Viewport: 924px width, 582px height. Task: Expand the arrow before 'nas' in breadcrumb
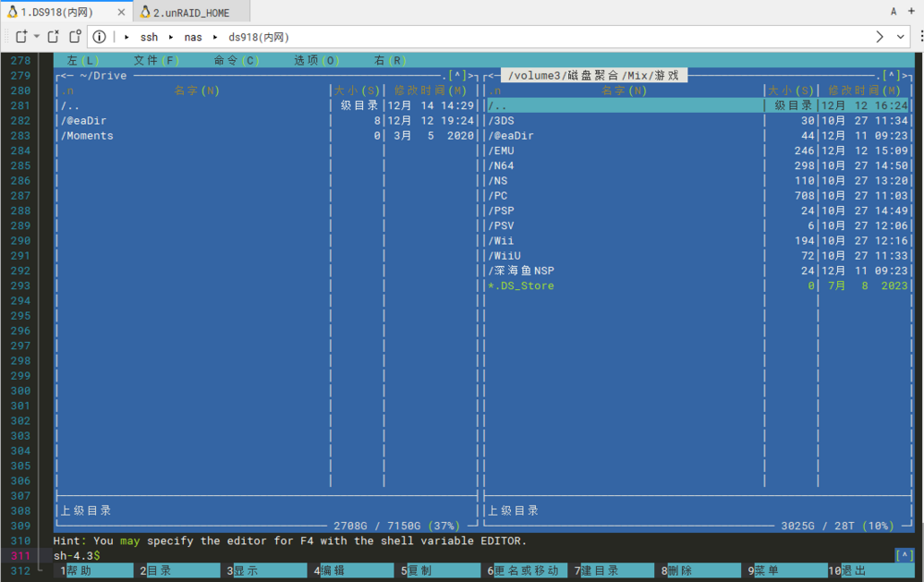tap(171, 37)
